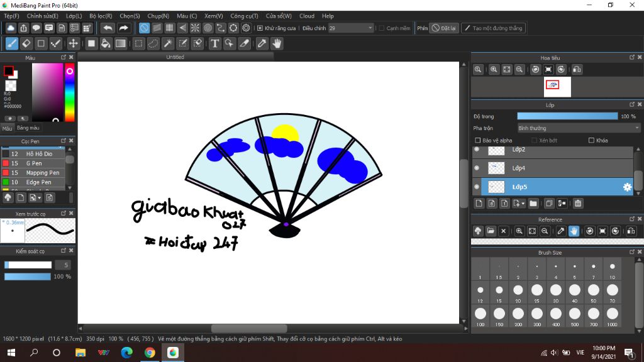Viewport: 644px width, 362px height.
Task: Create a new layer folder
Action: point(533,203)
